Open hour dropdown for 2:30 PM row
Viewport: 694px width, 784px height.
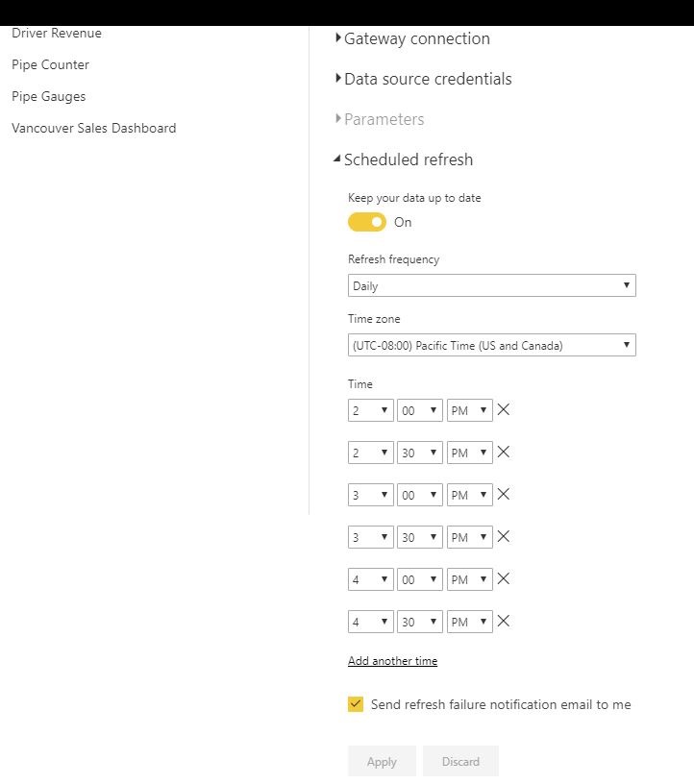(371, 453)
